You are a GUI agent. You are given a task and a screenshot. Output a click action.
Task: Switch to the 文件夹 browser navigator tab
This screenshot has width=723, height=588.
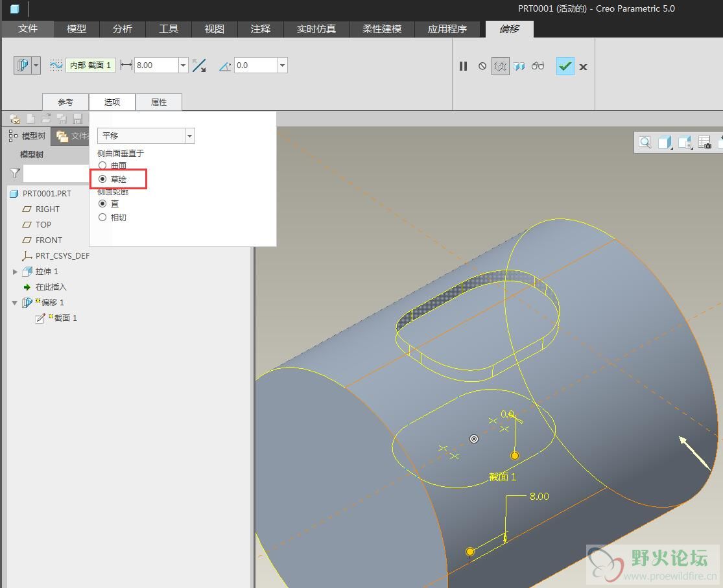pyautogui.click(x=71, y=135)
